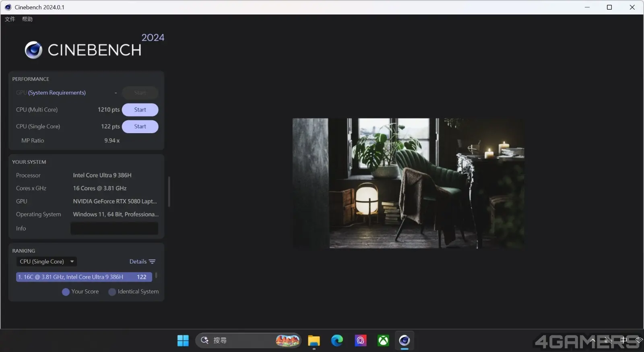
Task: Click the Cinebench title bar app icon
Action: pyautogui.click(x=8, y=7)
